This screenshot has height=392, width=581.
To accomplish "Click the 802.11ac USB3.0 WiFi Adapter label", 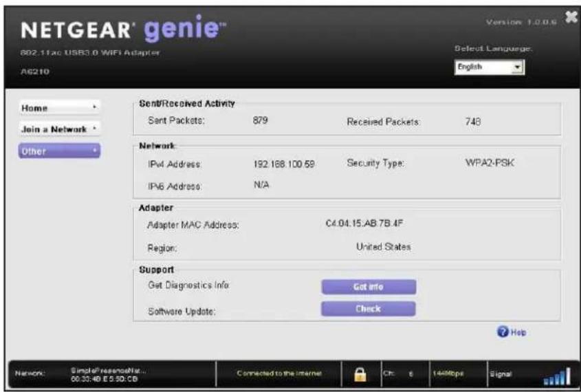I will tap(90, 53).
